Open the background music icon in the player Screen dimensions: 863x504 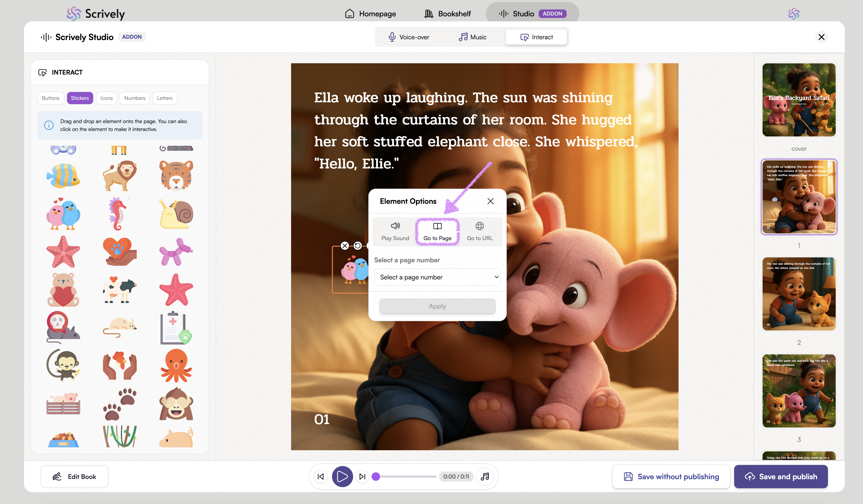(485, 476)
